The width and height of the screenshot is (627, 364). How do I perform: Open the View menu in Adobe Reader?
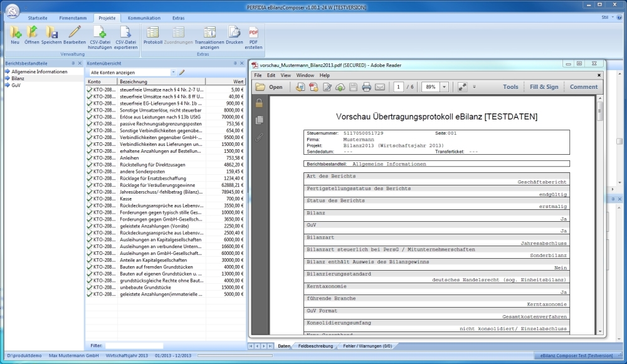tap(285, 75)
